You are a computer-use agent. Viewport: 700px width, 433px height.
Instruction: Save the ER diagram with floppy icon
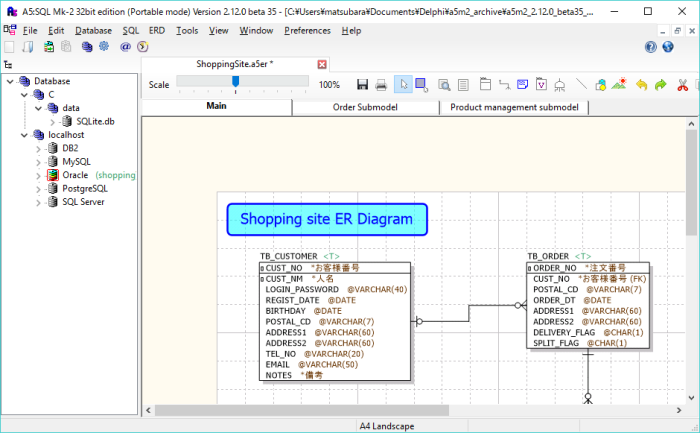(362, 84)
